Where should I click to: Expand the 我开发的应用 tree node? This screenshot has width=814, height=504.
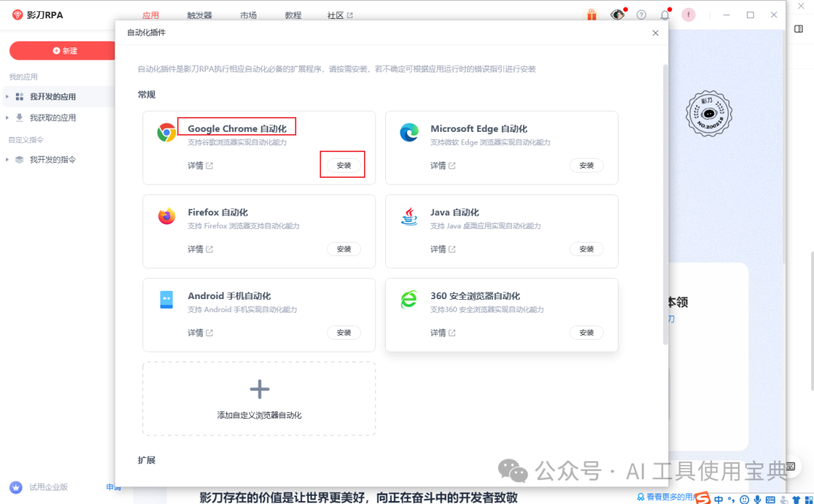click(x=8, y=96)
